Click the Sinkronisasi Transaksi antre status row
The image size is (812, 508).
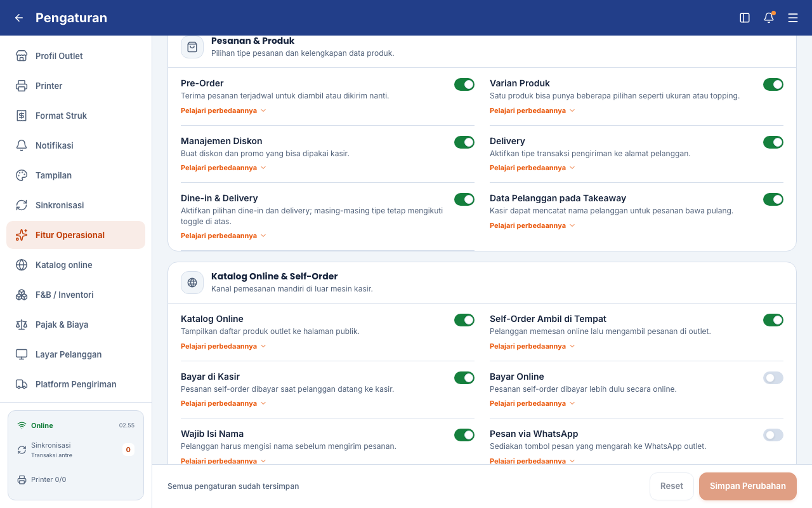(75, 450)
